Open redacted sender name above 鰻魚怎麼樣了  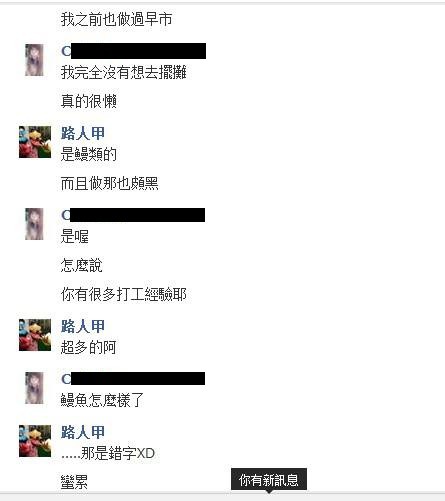(x=133, y=379)
